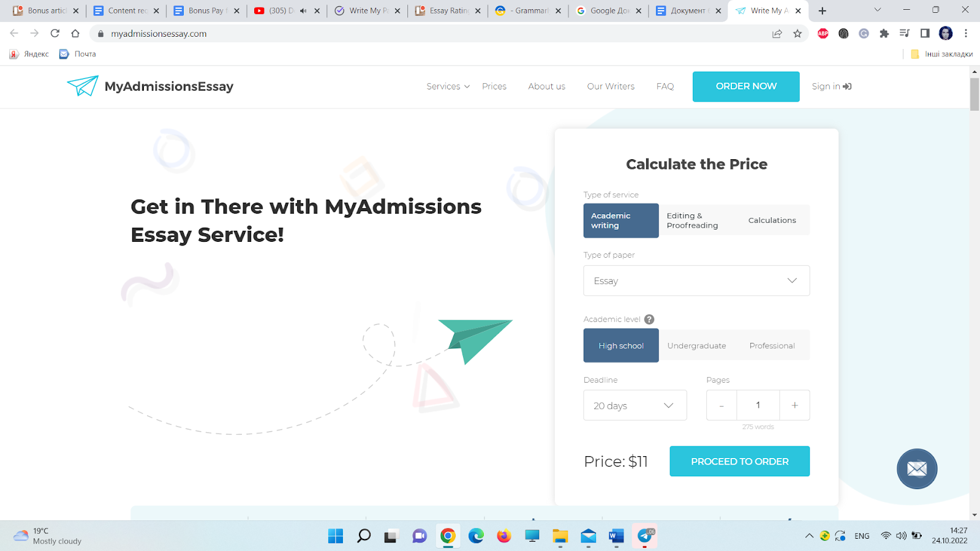980x551 pixels.
Task: Increase pages with the plus button
Action: point(794,405)
